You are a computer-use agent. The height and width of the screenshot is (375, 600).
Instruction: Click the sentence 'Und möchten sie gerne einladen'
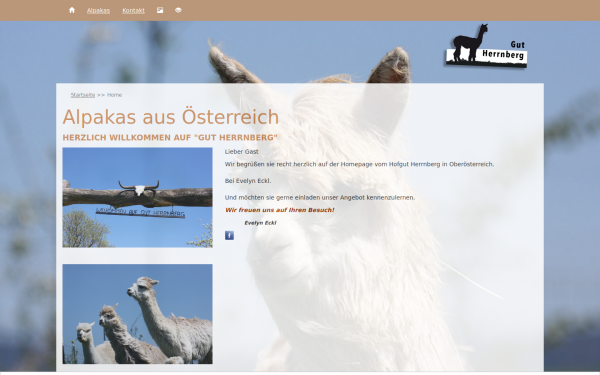320,197
